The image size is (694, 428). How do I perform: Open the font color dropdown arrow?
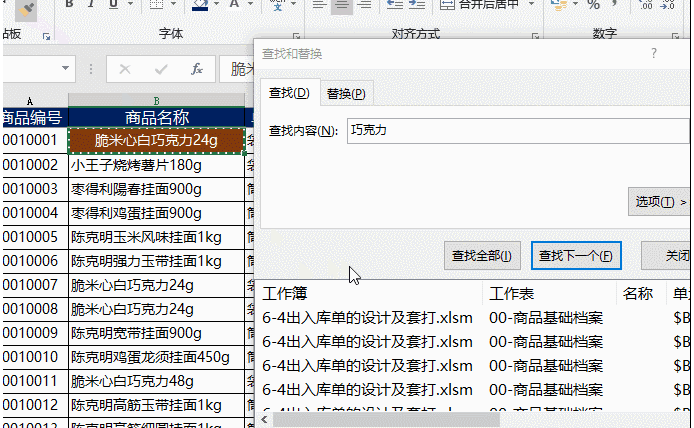click(251, 4)
